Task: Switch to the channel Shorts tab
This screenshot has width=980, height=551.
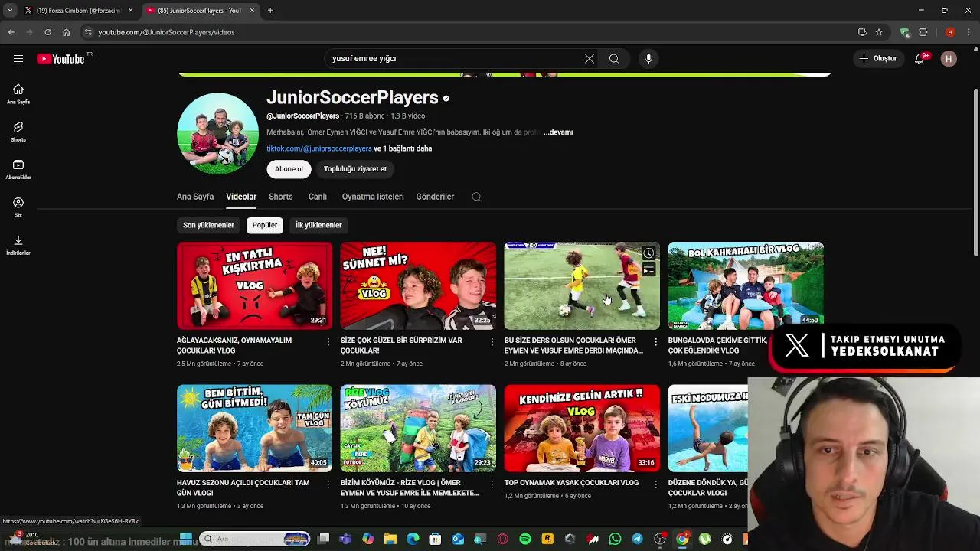Action: tap(281, 197)
